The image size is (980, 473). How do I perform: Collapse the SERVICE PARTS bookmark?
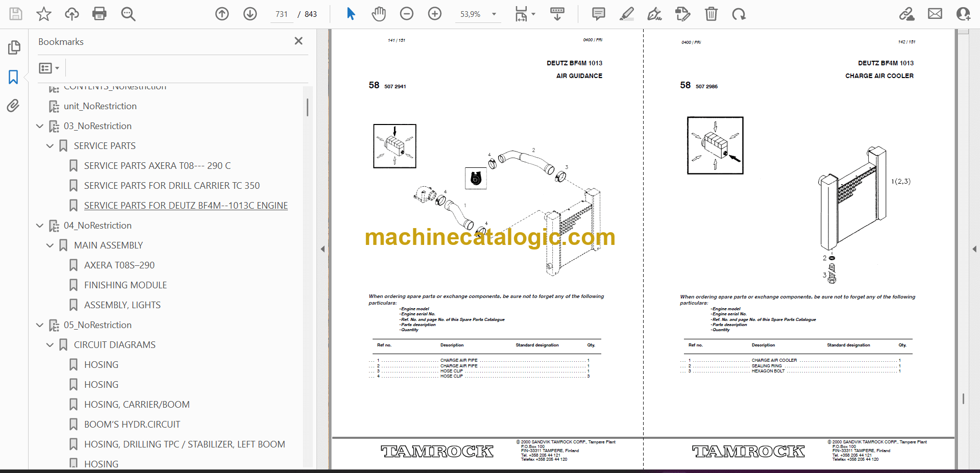click(x=50, y=146)
